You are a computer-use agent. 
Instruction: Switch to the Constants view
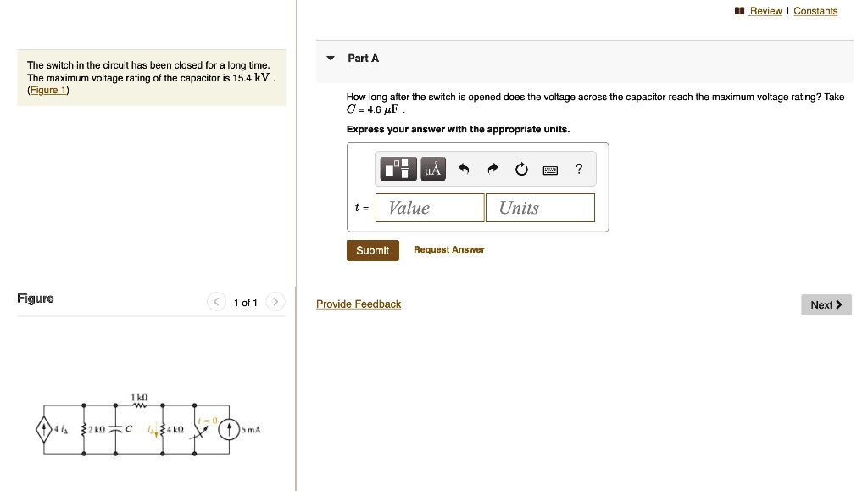pyautogui.click(x=815, y=11)
